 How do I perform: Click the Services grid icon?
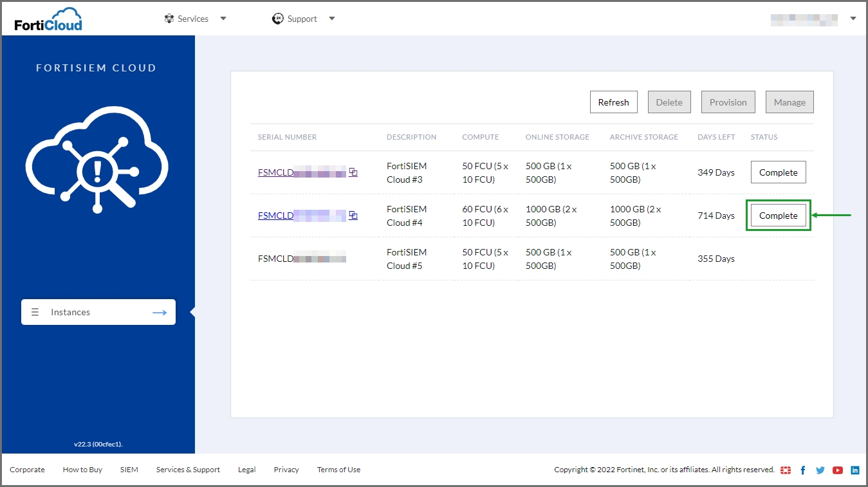(170, 19)
